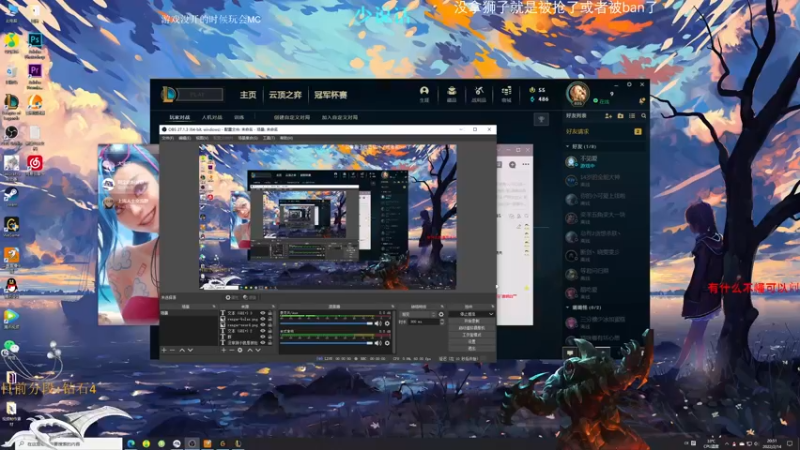Toggle lock of the 群 source

tap(270, 337)
